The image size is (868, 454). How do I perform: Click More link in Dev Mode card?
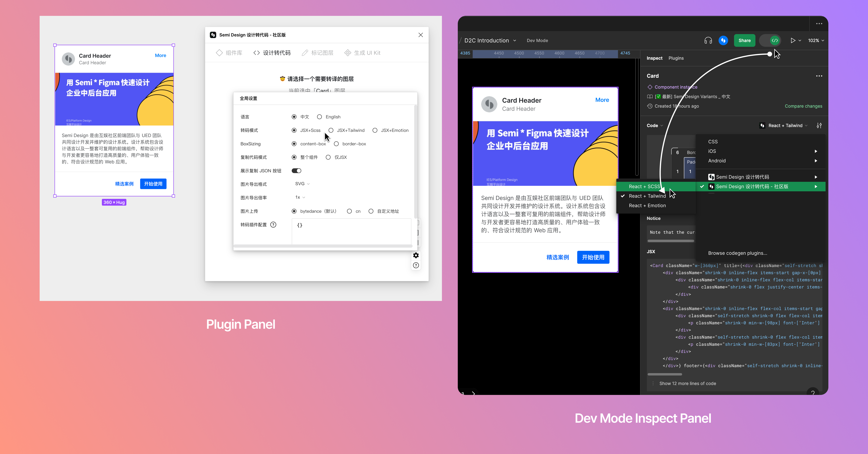click(602, 100)
